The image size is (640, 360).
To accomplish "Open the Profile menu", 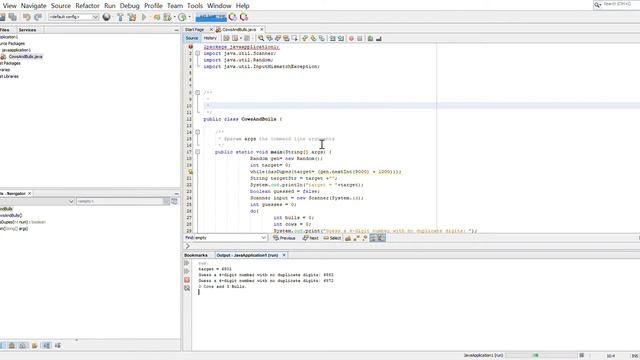I will (x=153, y=6).
